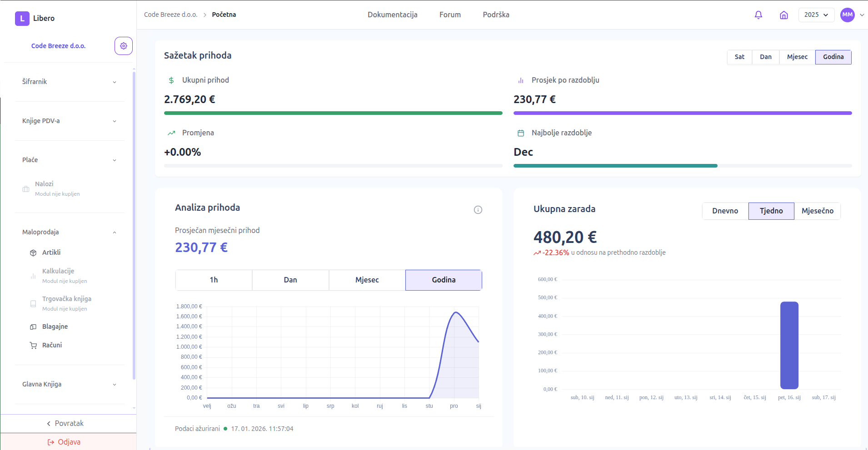
Task: Set Analiza prihoda range to 1h
Action: tap(214, 280)
